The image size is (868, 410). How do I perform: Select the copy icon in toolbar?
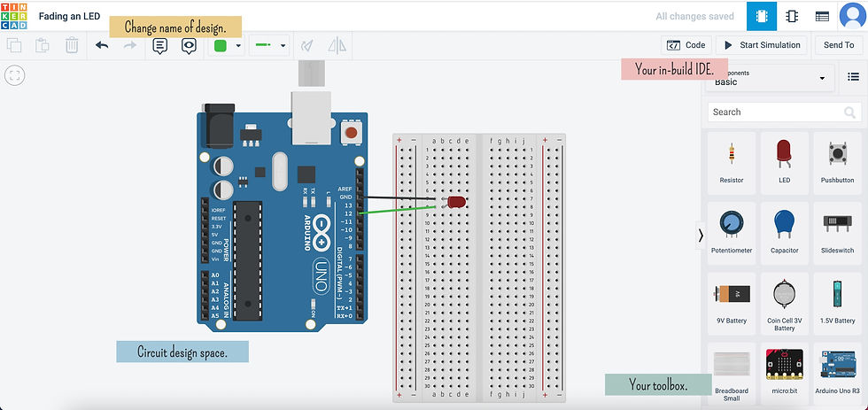point(14,45)
